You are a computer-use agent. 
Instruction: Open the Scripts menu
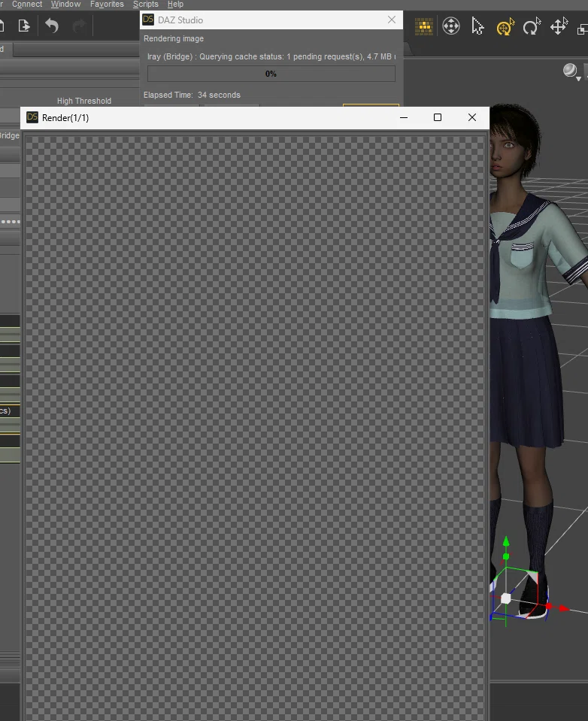coord(145,5)
